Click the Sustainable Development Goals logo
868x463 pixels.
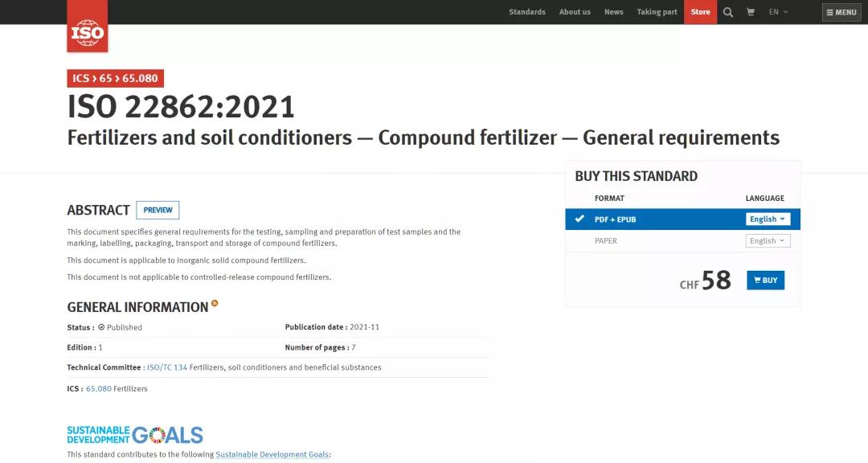pos(135,435)
